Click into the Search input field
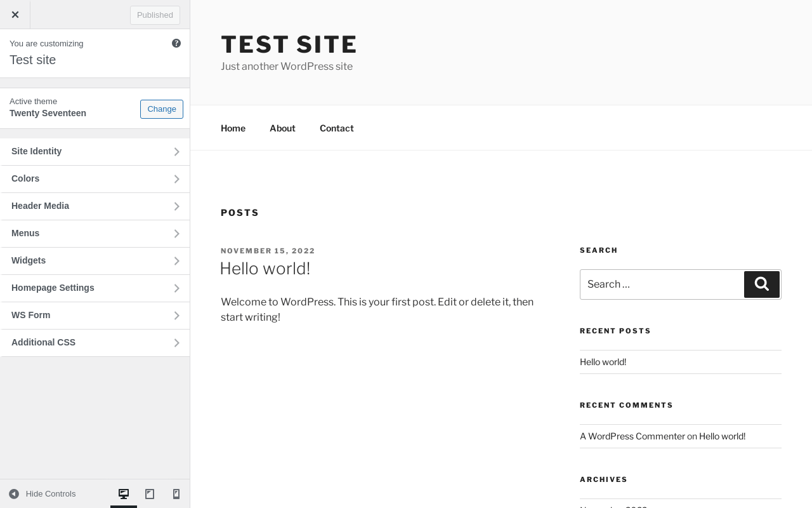The width and height of the screenshot is (812, 508). (661, 284)
